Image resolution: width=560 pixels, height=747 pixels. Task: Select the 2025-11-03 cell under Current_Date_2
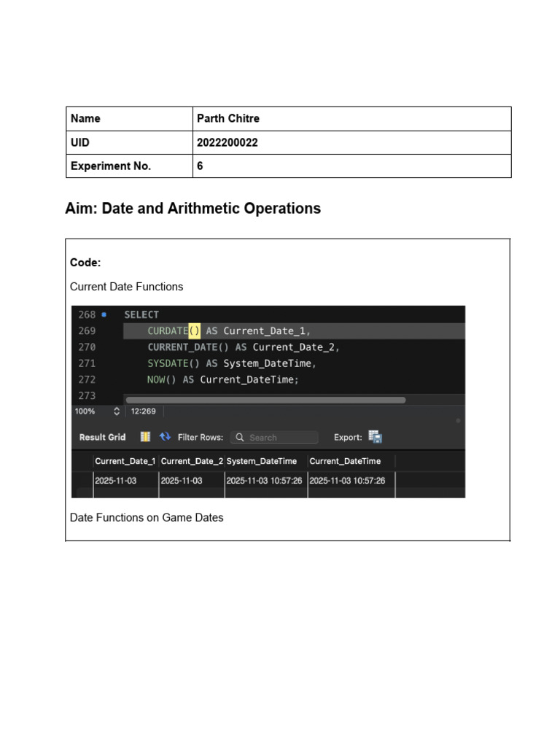tap(192, 480)
